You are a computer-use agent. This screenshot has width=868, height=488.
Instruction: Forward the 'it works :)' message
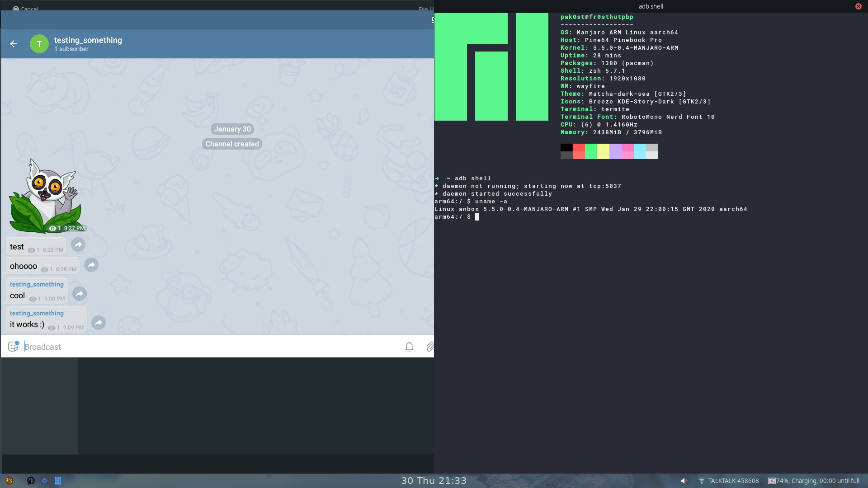tap(99, 323)
